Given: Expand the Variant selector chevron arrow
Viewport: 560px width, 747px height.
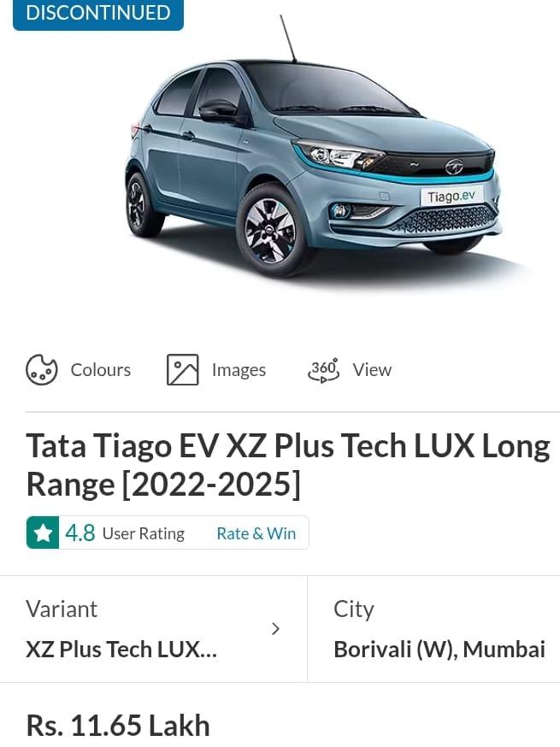Looking at the screenshot, I should click(x=275, y=629).
